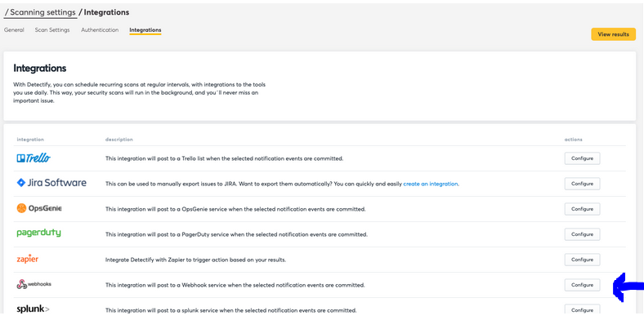Image resolution: width=644 pixels, height=329 pixels.
Task: Click the Scanning settings breadcrumb
Action: pyautogui.click(x=43, y=12)
